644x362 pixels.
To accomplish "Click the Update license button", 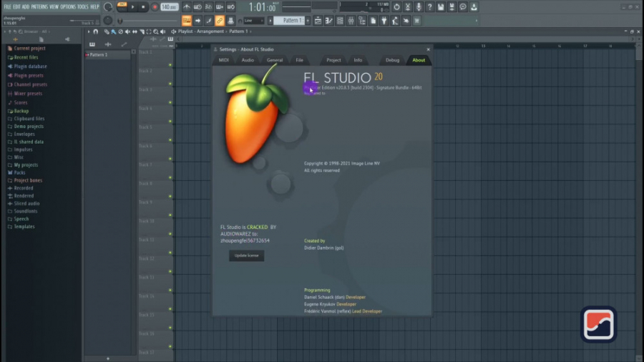I will tap(246, 255).
